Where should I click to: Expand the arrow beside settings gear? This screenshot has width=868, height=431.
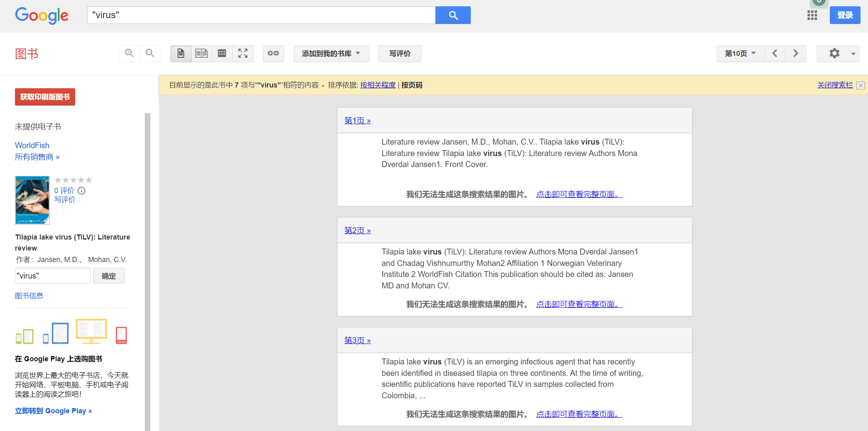(x=853, y=54)
